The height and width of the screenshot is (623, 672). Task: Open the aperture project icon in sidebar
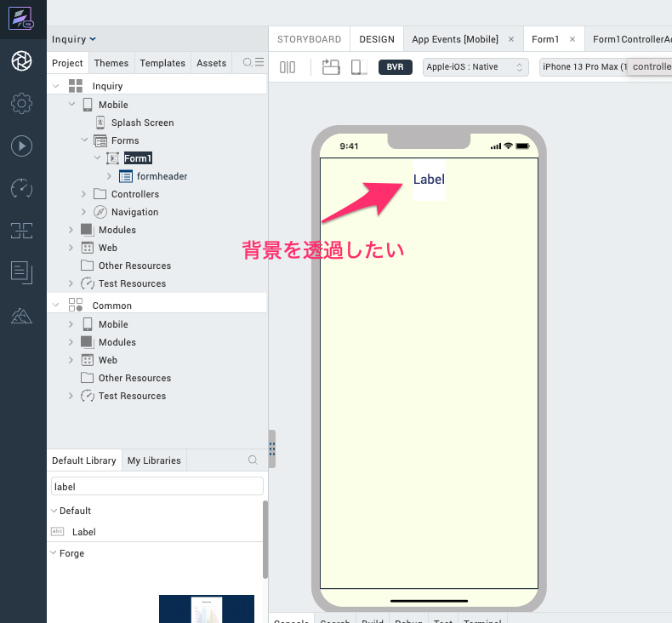point(21,61)
